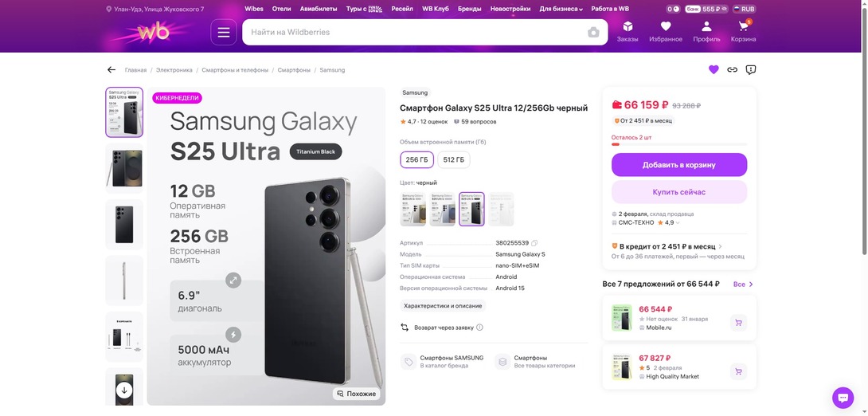This screenshot has width=868, height=416.
Task: Go to WB Клуб menu item
Action: click(436, 10)
